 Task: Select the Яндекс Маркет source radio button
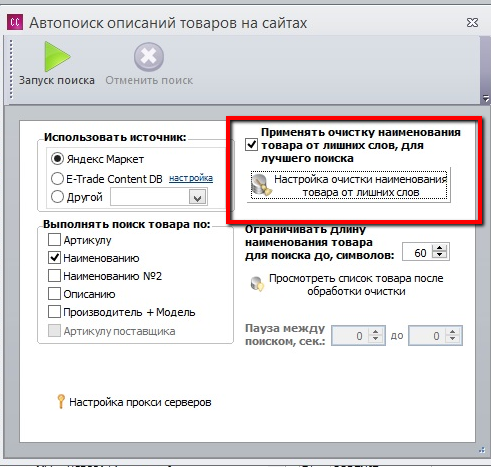(x=57, y=159)
